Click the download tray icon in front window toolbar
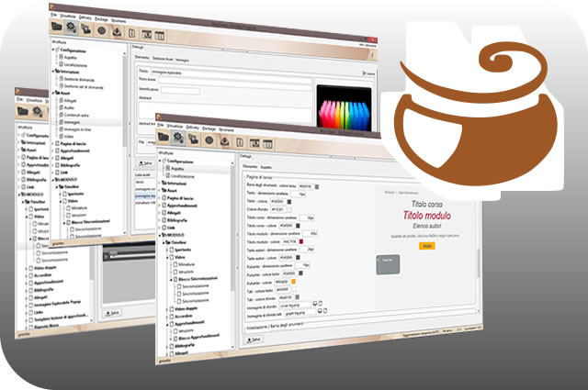This screenshot has height=390, width=588. [x=224, y=141]
